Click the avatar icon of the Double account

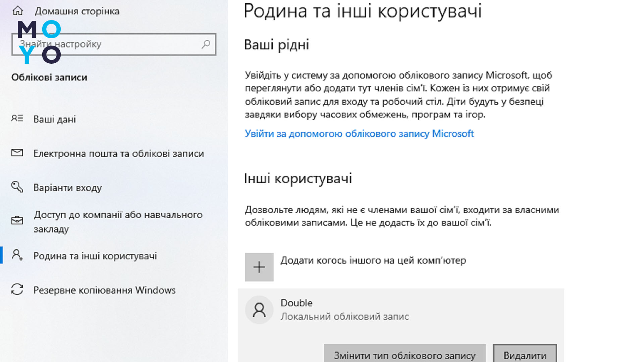259,309
